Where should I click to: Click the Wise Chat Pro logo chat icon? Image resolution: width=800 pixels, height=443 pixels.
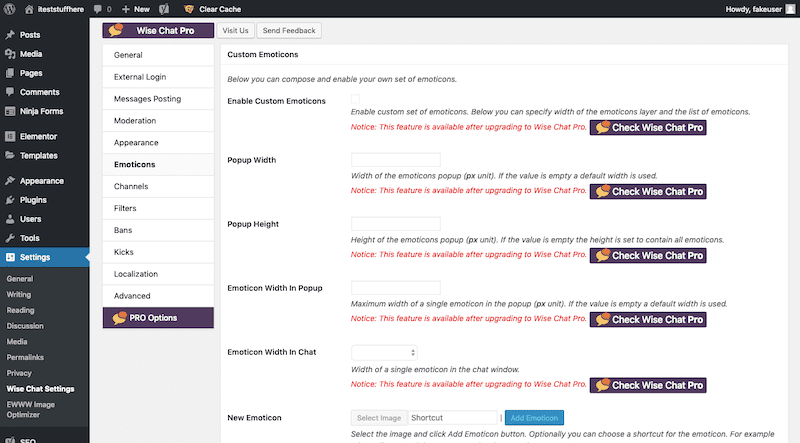click(116, 30)
